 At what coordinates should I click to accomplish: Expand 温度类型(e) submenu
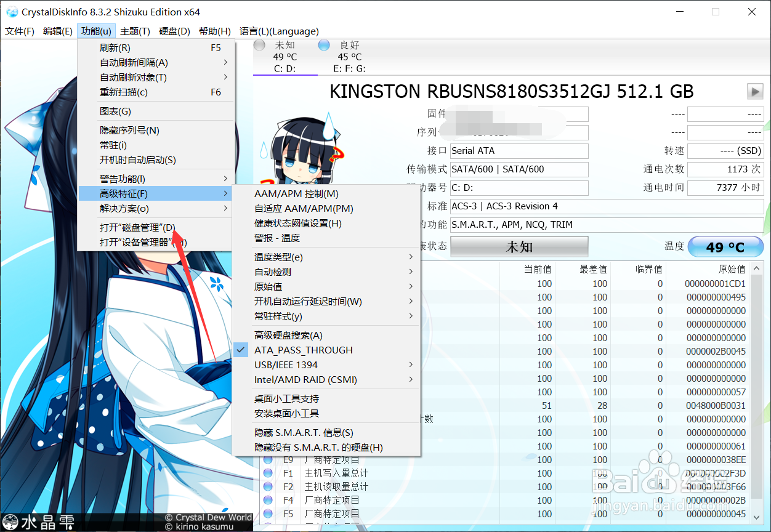pos(326,257)
